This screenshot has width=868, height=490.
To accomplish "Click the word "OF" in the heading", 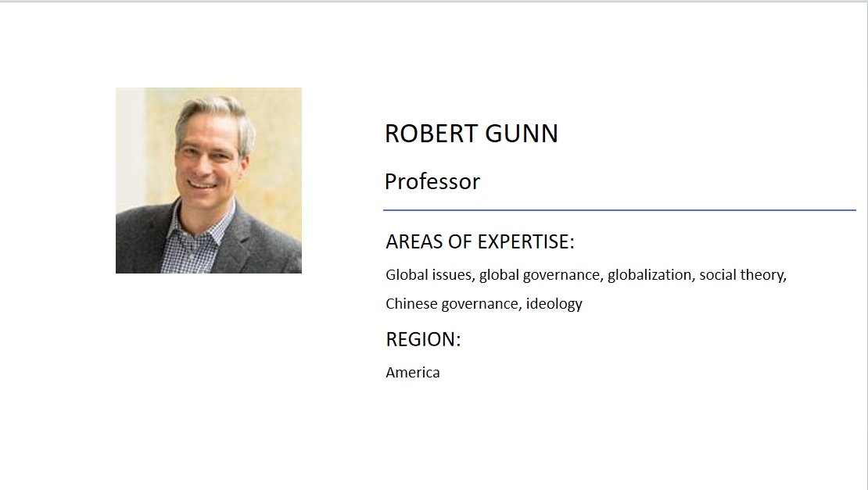I will click(460, 242).
